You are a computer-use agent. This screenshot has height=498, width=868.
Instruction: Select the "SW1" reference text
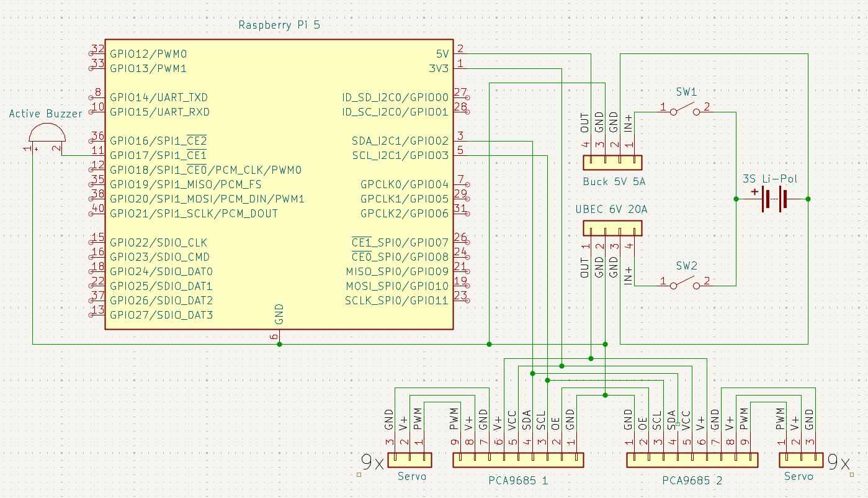coord(687,92)
